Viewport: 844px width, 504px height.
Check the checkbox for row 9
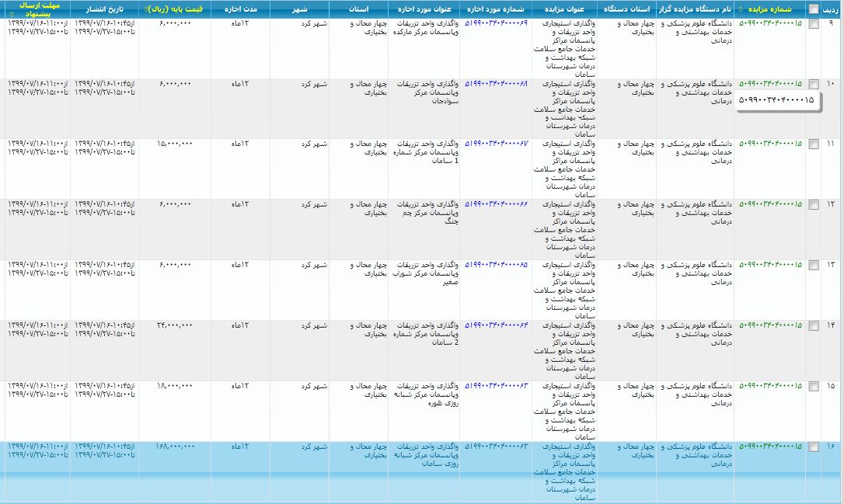point(813,24)
